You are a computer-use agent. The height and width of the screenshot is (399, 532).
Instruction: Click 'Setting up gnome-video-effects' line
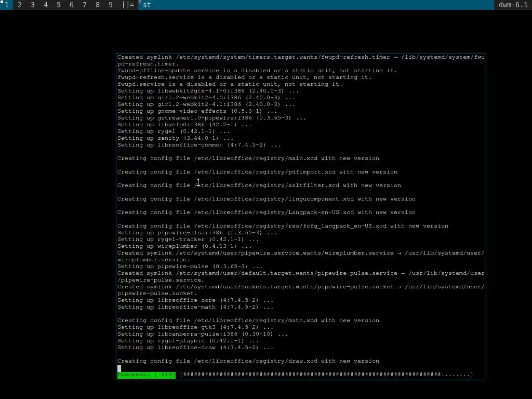pyautogui.click(x=197, y=111)
